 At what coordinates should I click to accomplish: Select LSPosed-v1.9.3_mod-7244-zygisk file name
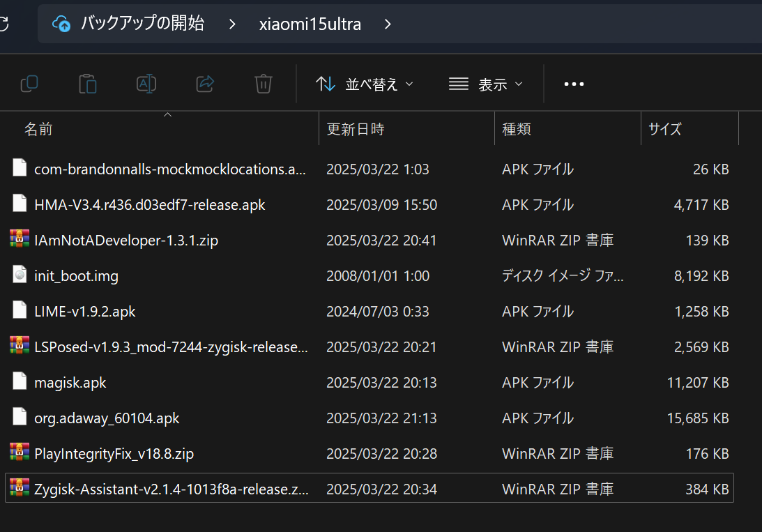(x=171, y=347)
